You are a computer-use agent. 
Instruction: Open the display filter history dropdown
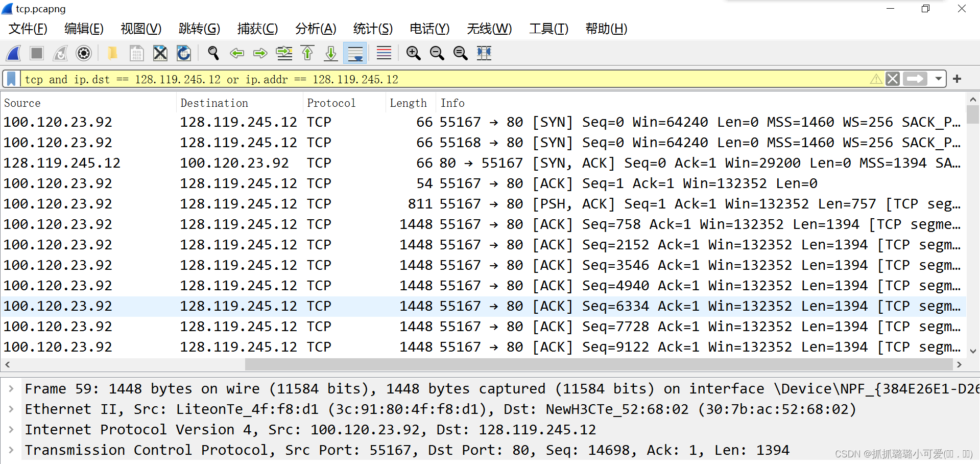(939, 79)
